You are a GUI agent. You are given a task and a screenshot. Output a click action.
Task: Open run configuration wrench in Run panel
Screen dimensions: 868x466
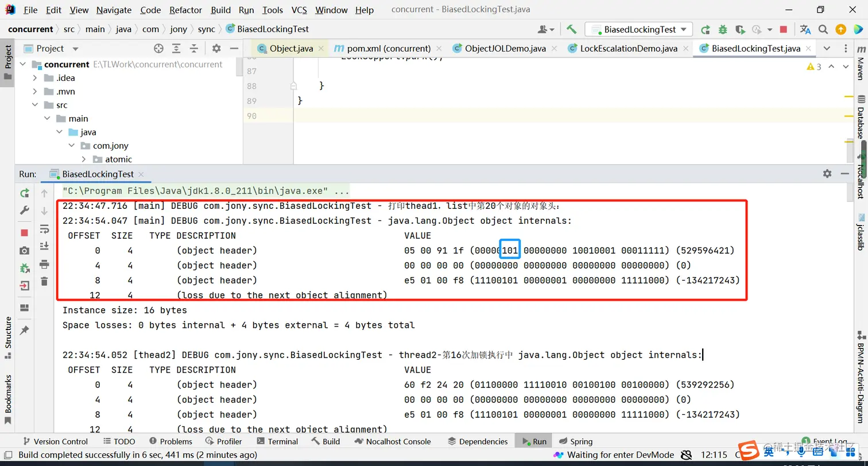point(24,211)
